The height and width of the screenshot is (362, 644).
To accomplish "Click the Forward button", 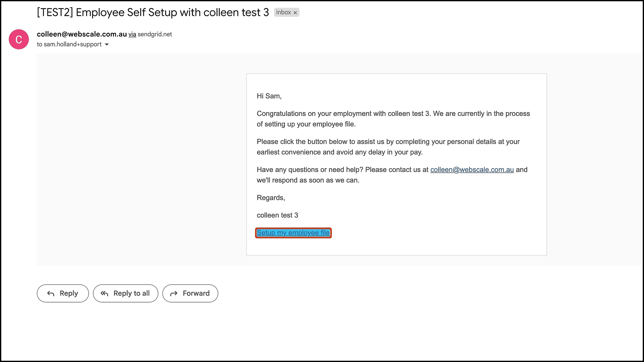I will (190, 293).
